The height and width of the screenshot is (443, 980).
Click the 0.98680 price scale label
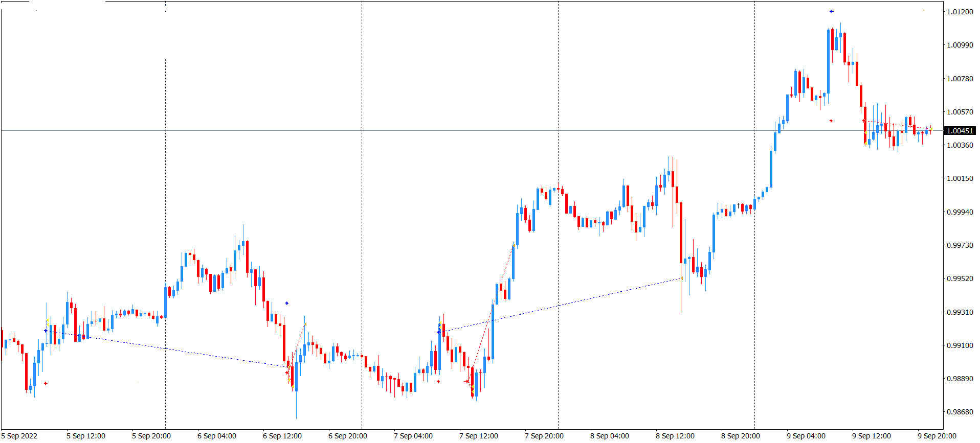(960, 412)
